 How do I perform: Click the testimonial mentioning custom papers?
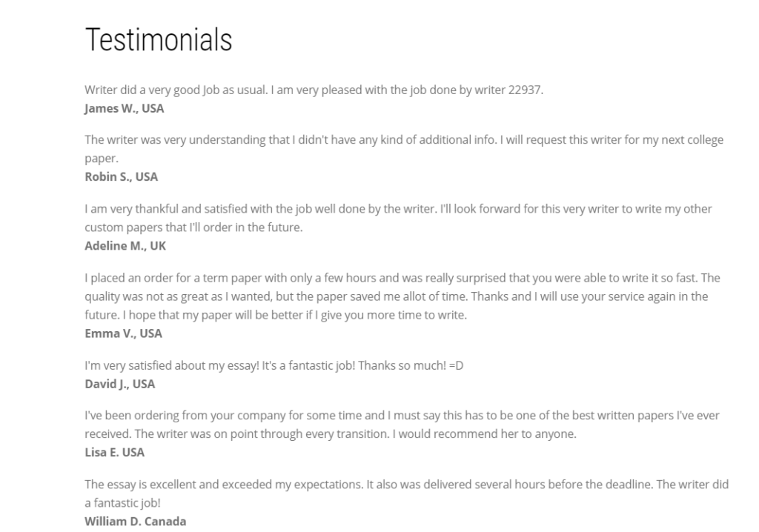(x=398, y=219)
